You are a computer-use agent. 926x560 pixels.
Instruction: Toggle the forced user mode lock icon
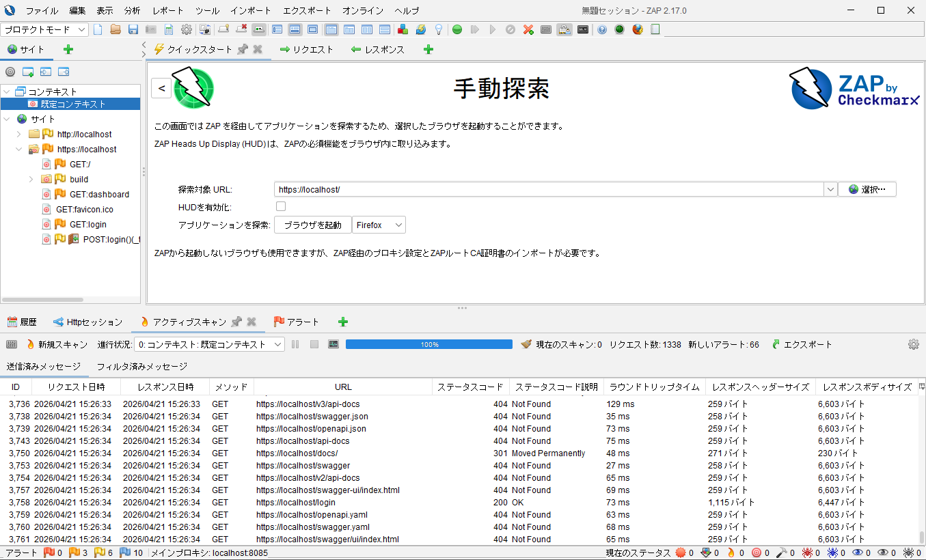564,29
